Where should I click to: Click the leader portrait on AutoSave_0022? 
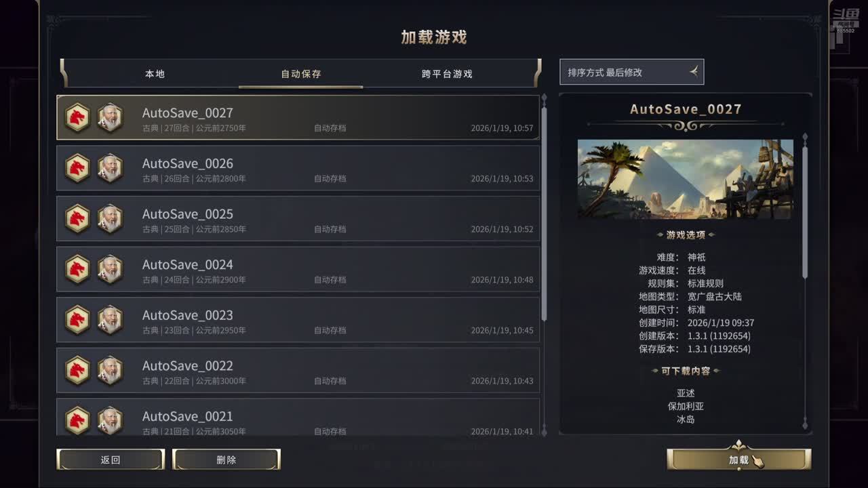[x=110, y=371]
